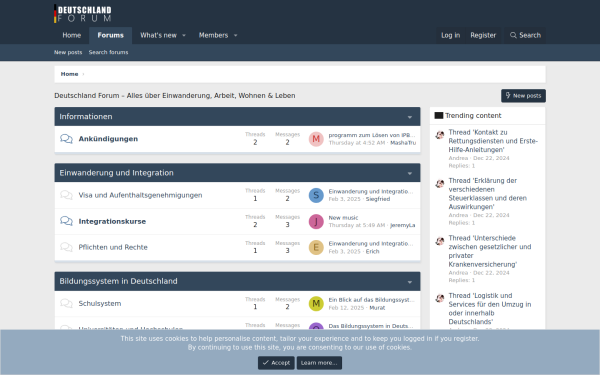Open latest post 'Ein Blick auf das Bildungssyst...'

click(x=372, y=300)
